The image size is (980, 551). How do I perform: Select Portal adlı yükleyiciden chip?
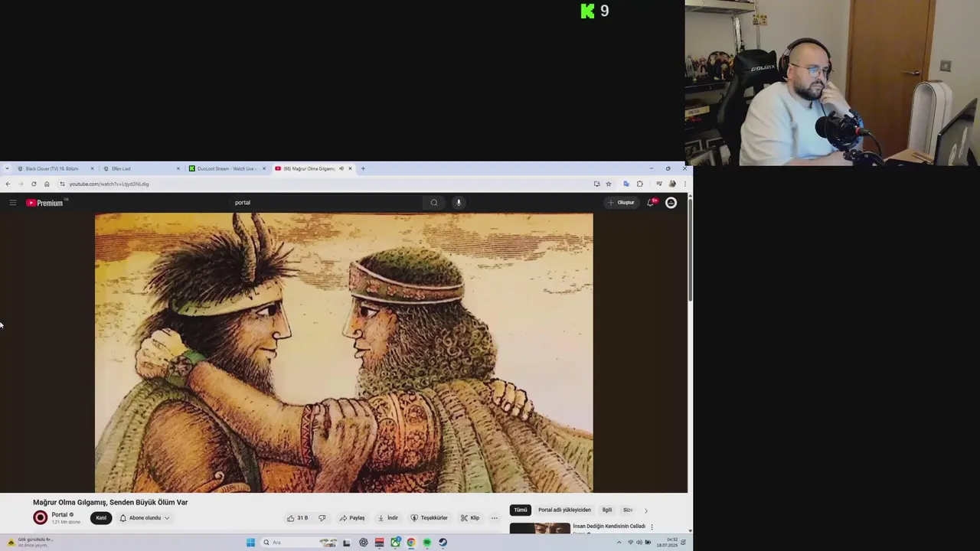click(x=564, y=510)
